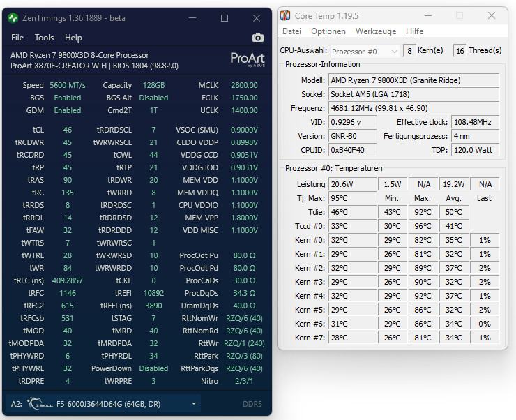Click the PowerDown value Disabled
Screen dimensions: 516x420
[x=153, y=368]
